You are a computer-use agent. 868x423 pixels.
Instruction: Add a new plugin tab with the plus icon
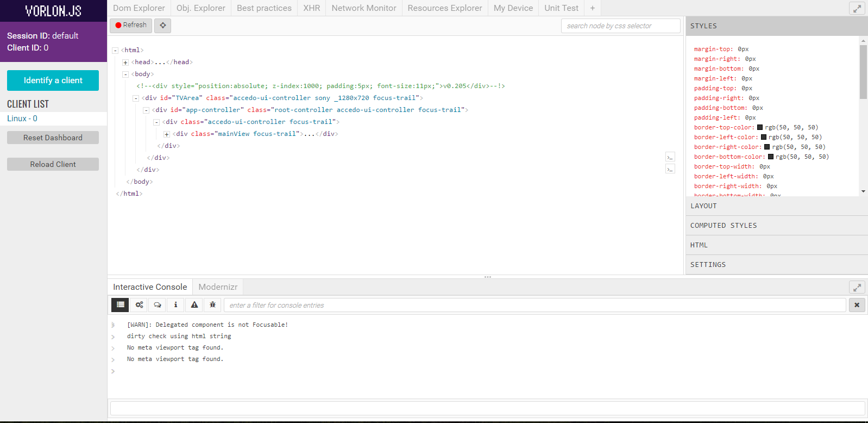pyautogui.click(x=593, y=8)
